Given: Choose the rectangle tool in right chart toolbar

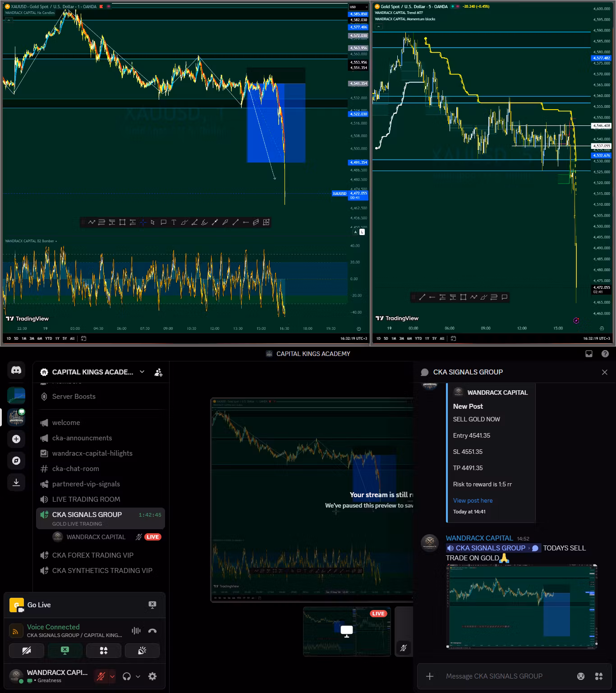Looking at the screenshot, I should (x=463, y=297).
